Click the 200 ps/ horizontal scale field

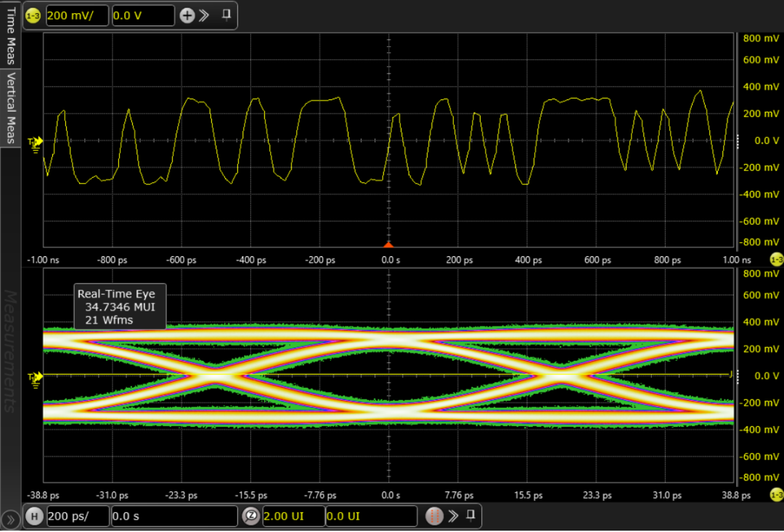pyautogui.click(x=78, y=516)
